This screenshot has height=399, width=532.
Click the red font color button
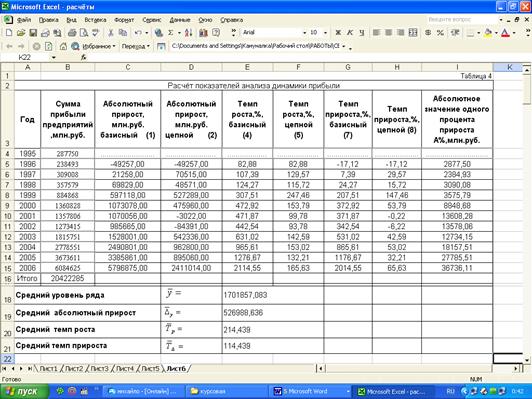pyautogui.click(x=506, y=33)
